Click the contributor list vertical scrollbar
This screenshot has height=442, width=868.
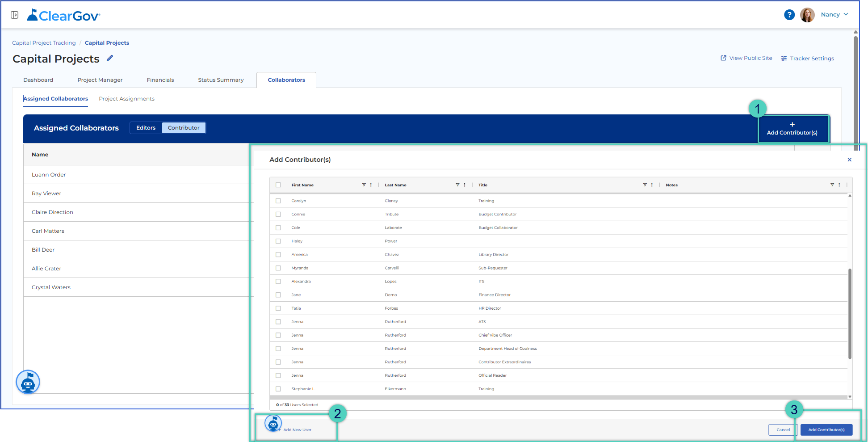850,314
